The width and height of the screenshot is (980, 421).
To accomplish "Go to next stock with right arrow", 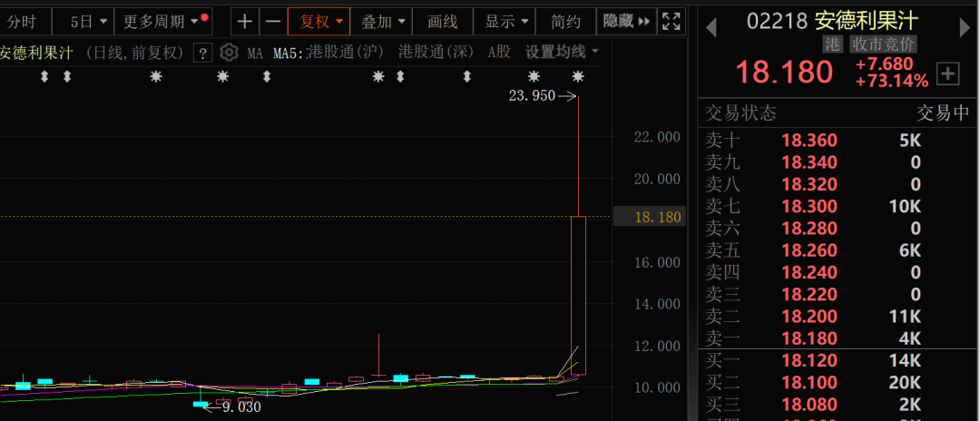I will [965, 27].
